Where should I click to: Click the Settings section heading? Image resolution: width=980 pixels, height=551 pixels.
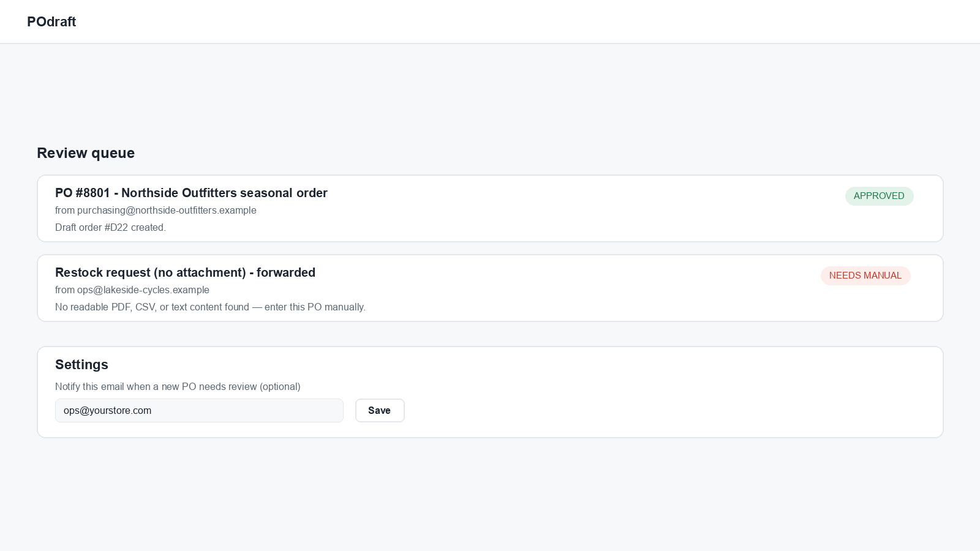pyautogui.click(x=81, y=364)
